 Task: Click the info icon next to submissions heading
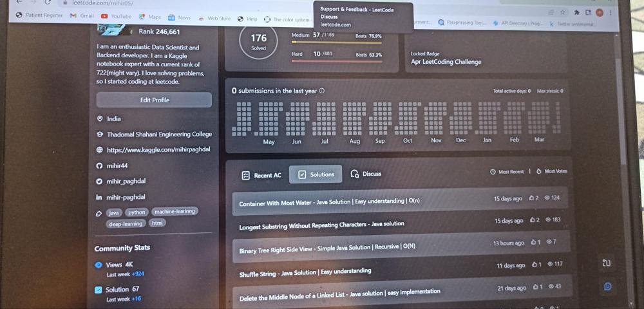[321, 91]
